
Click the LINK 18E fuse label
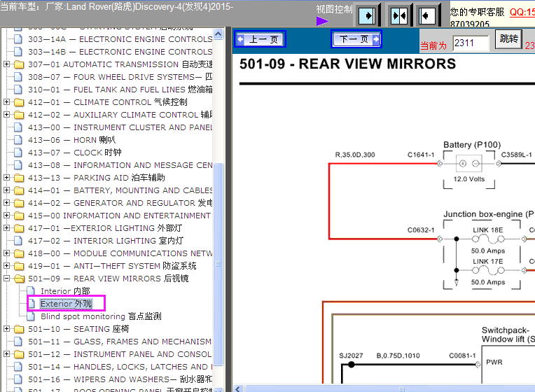[487, 230]
